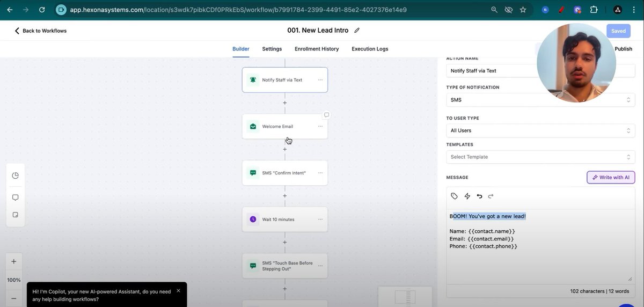Viewport: 644px width, 307px height.
Task: Open the stats pie chart icon in left toolbar
Action: pyautogui.click(x=15, y=176)
